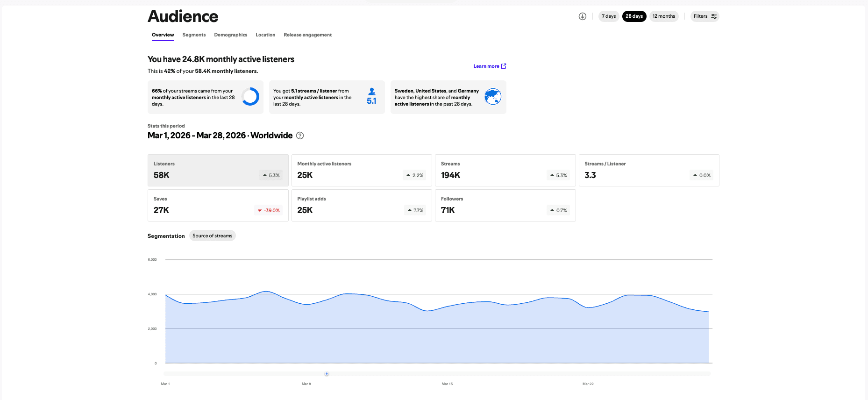Open the Location tab

coord(265,35)
